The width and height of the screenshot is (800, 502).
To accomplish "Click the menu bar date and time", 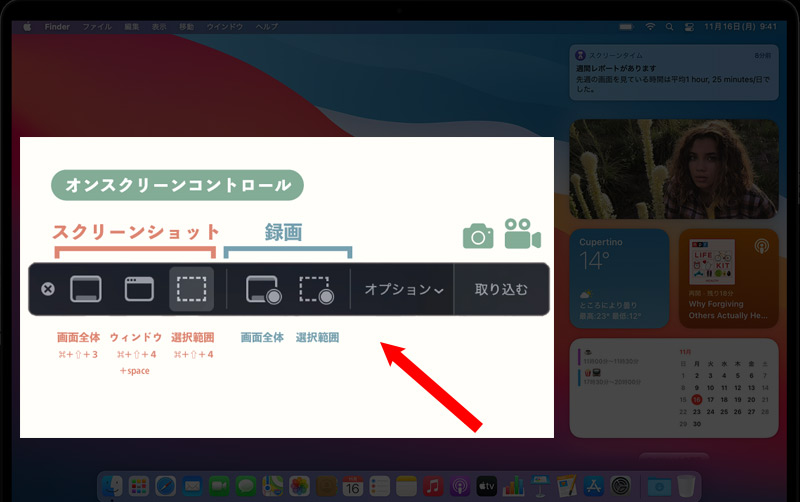I will pos(740,27).
